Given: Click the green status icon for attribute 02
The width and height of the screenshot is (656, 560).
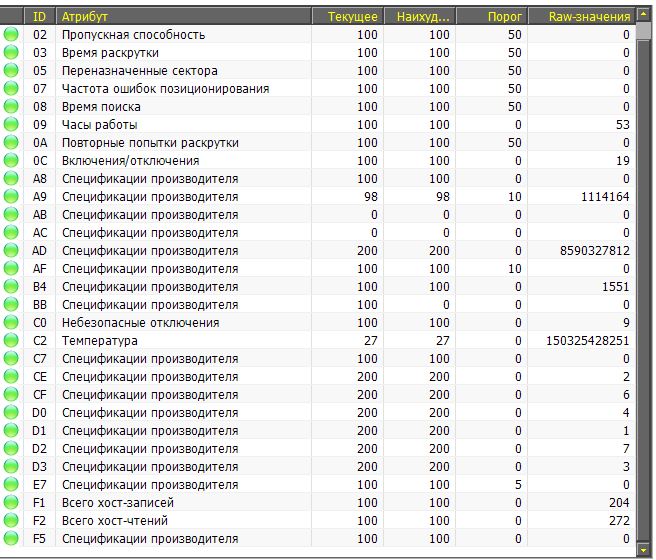Looking at the screenshot, I should [x=11, y=34].
